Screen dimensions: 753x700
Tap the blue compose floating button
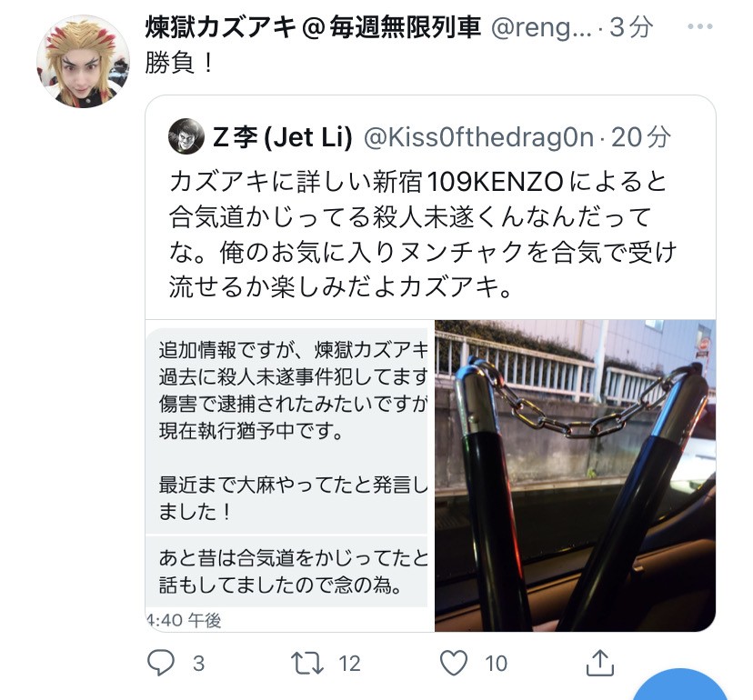click(x=679, y=685)
